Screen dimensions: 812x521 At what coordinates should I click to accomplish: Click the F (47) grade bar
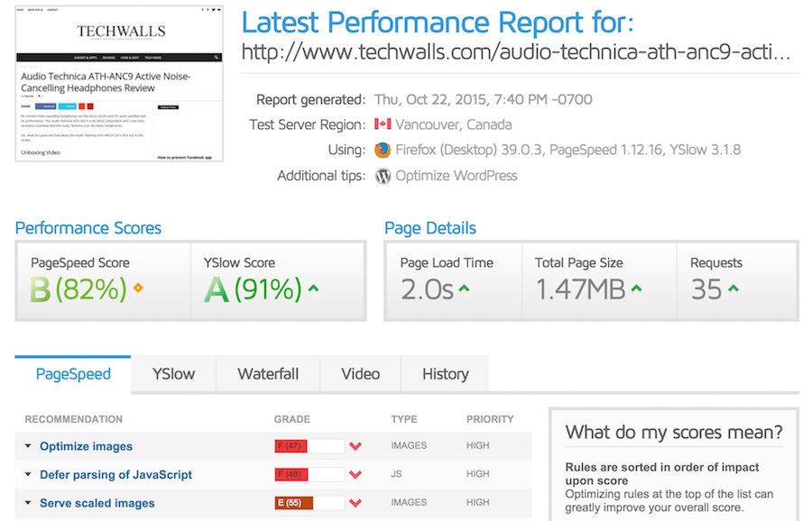pos(291,446)
